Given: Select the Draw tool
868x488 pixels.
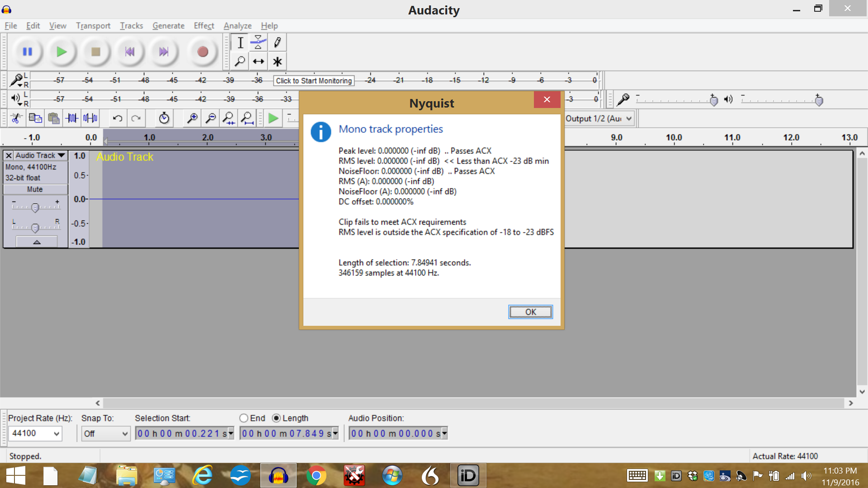Looking at the screenshot, I should click(277, 42).
